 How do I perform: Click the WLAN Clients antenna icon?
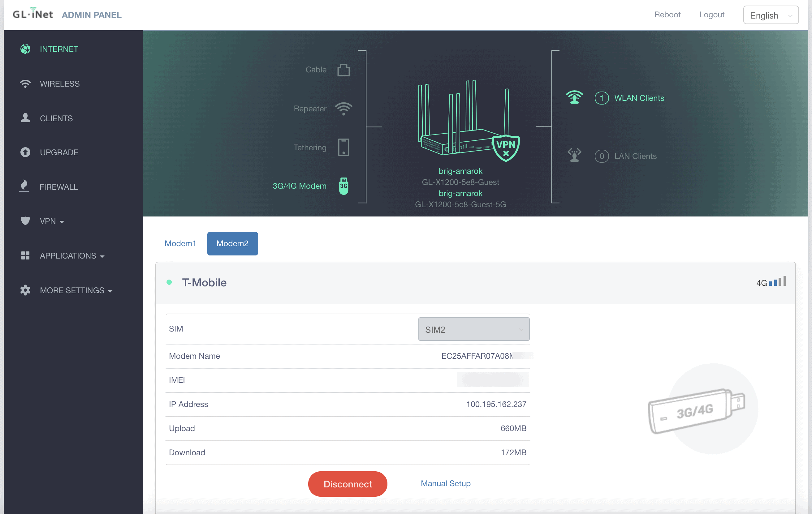[x=574, y=98]
